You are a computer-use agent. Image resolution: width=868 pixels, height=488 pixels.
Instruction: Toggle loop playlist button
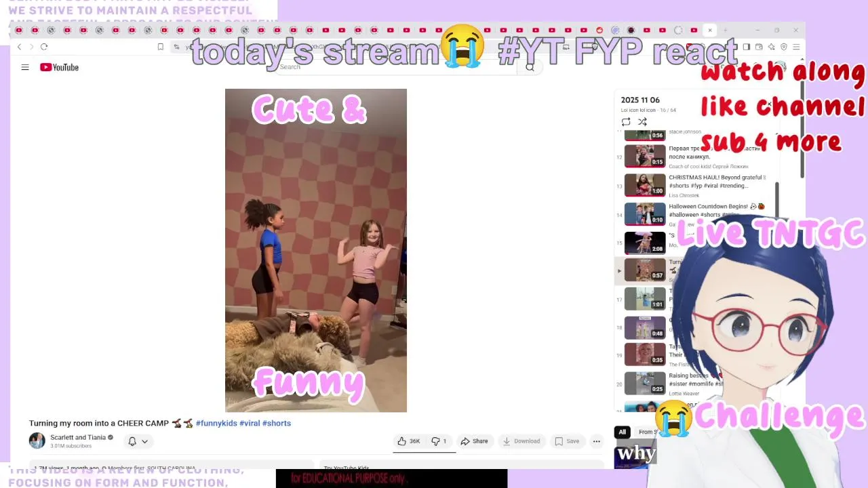[x=626, y=122]
